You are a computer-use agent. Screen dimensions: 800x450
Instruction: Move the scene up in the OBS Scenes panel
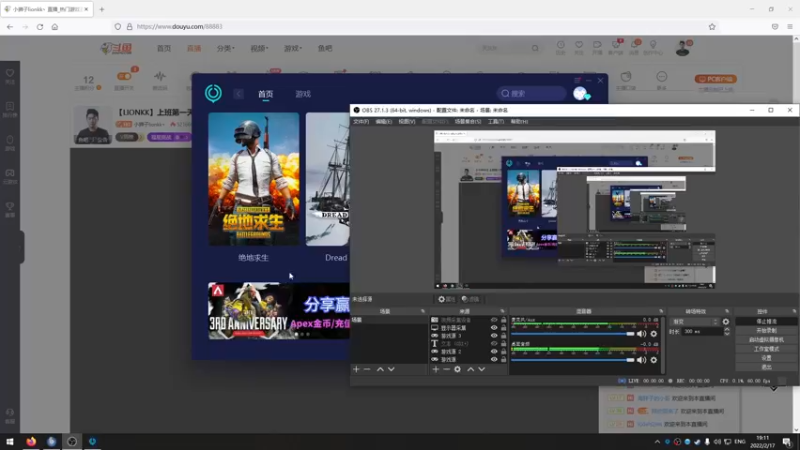click(380, 369)
